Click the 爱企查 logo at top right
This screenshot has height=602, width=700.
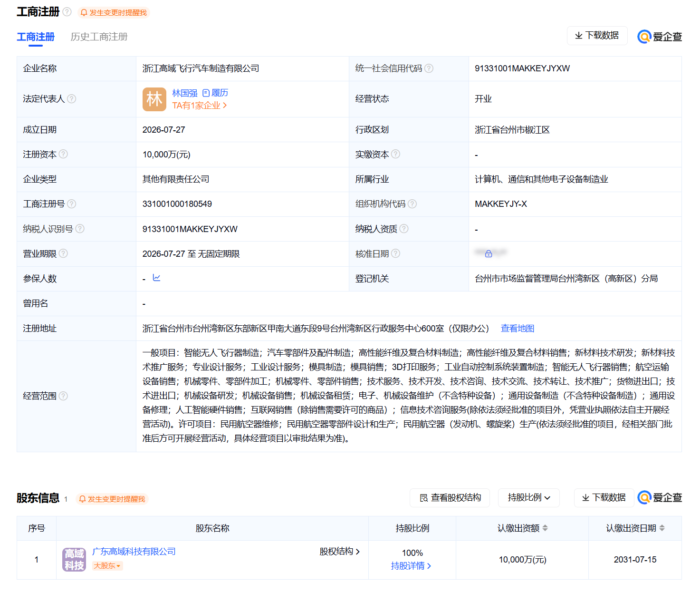pyautogui.click(x=660, y=37)
